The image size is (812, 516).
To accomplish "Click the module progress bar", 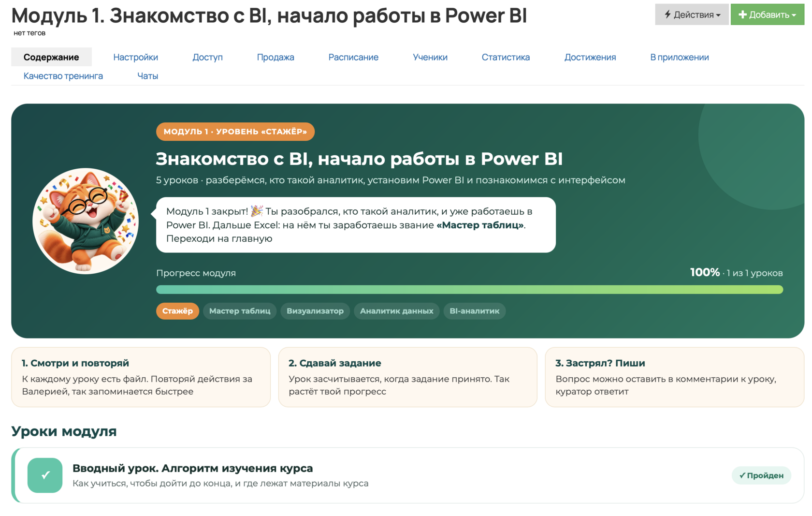I will click(x=469, y=290).
